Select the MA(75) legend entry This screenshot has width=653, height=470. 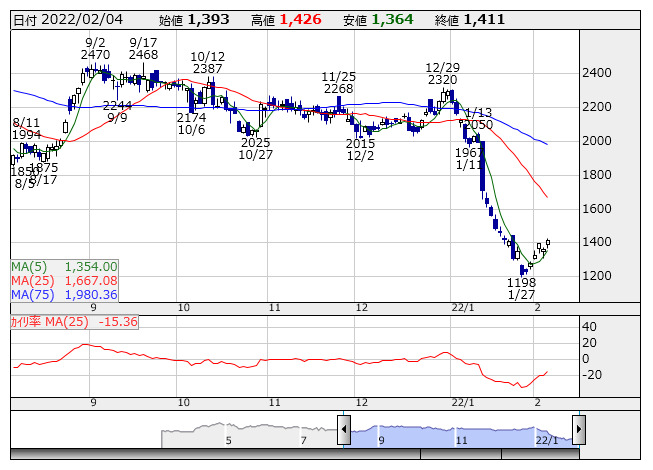click(64, 294)
